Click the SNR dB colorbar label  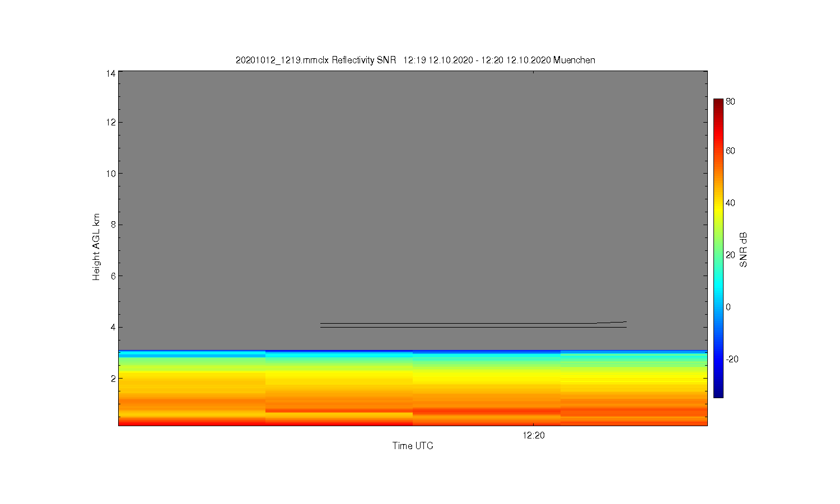click(744, 249)
